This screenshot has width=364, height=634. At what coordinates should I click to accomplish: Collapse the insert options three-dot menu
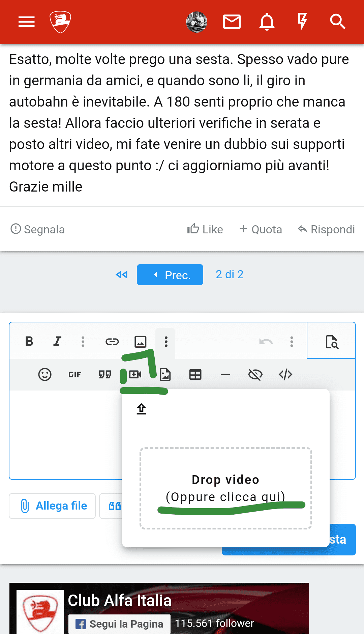(166, 342)
